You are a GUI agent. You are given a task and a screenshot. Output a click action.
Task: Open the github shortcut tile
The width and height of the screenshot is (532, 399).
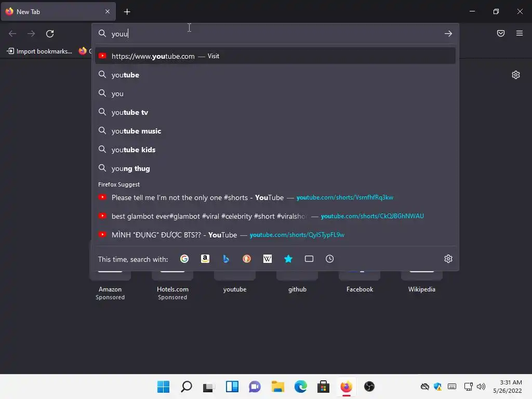(297, 283)
